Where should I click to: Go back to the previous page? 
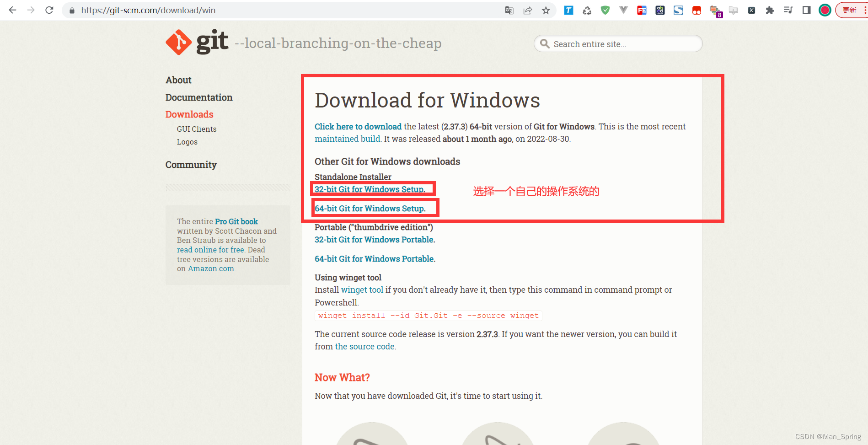12,10
